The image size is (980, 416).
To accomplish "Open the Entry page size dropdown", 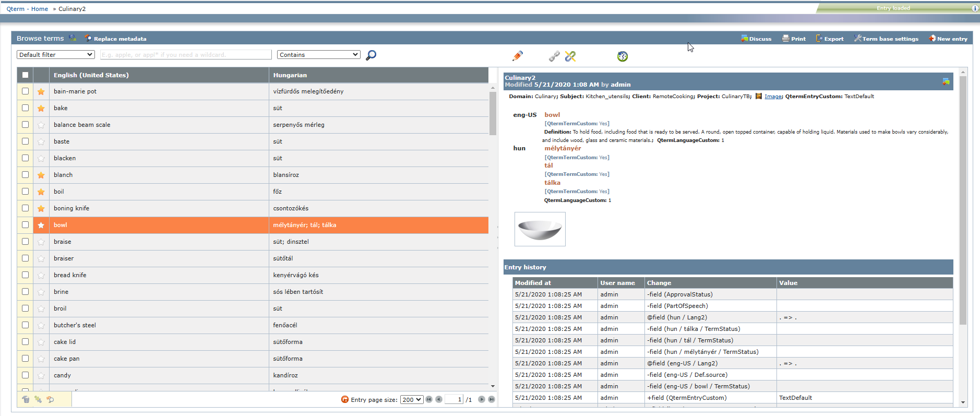I will coord(411,400).
